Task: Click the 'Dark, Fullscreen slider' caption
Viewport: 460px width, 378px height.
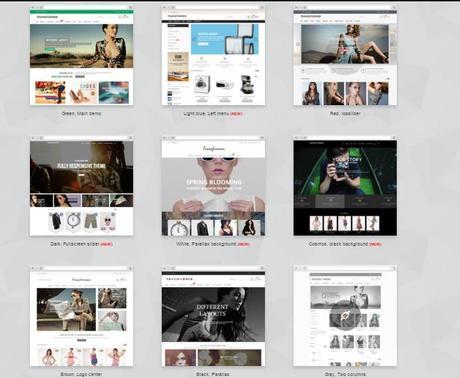Action: 81,244
